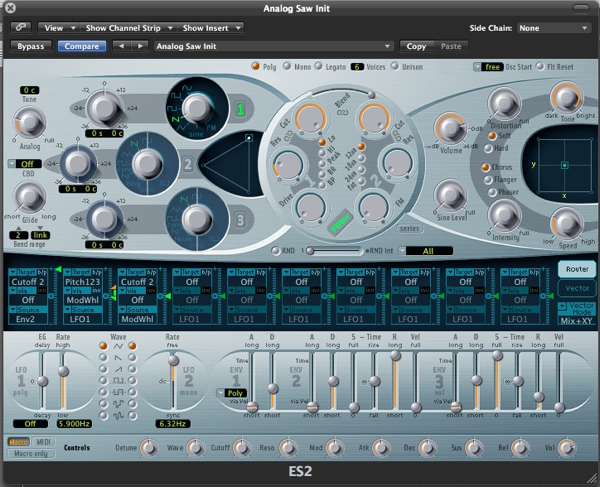This screenshot has height=487, width=600.
Task: Click oscillator 3 wave selector knob
Action: point(197,219)
